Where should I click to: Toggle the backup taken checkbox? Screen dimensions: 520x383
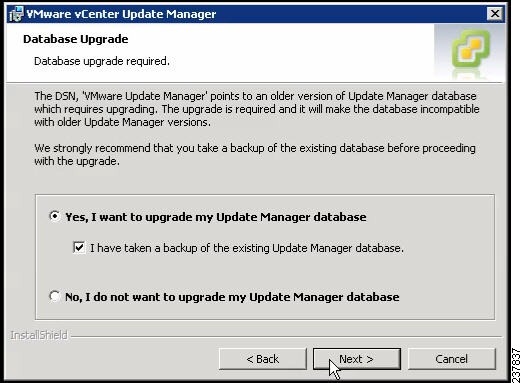click(x=79, y=247)
